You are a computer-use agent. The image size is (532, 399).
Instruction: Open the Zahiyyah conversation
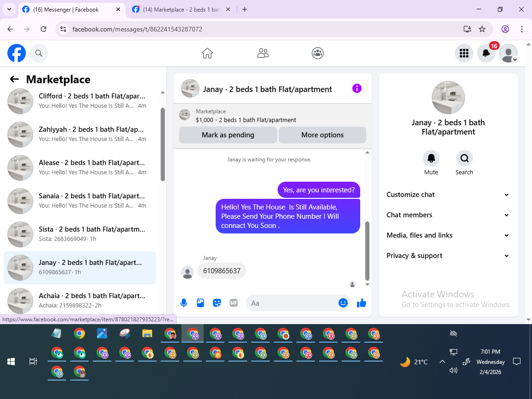pyautogui.click(x=80, y=134)
